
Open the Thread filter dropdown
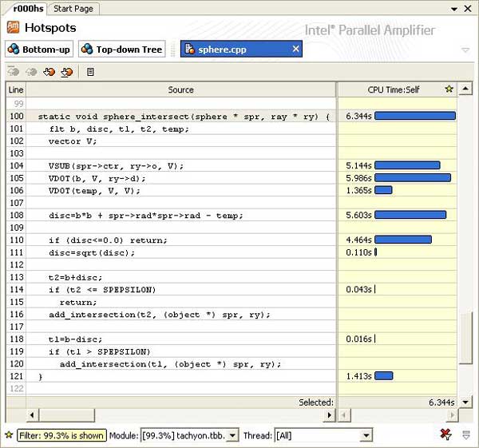366,435
